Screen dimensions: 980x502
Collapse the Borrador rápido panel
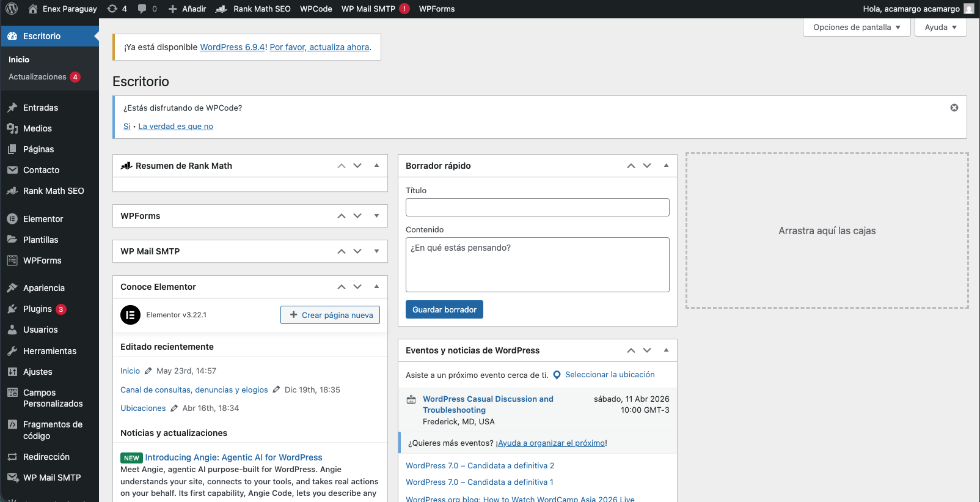point(666,166)
